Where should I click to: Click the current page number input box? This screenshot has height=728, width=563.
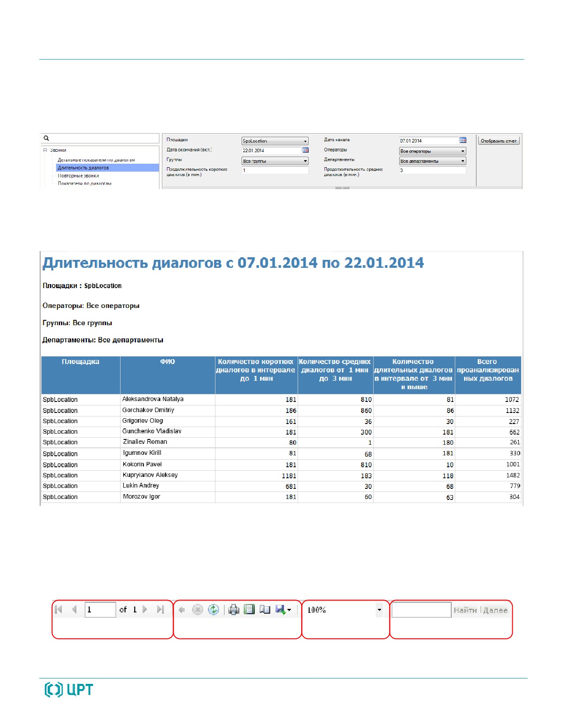(x=100, y=610)
